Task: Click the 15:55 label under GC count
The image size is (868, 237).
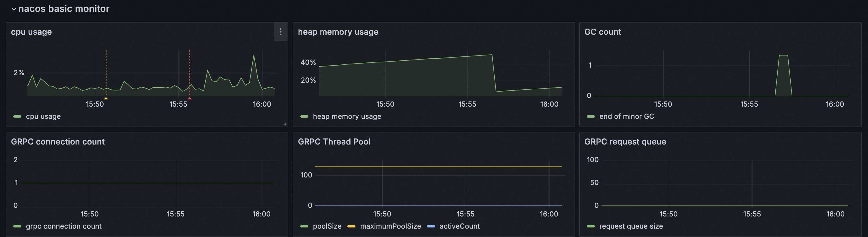Action: click(749, 104)
